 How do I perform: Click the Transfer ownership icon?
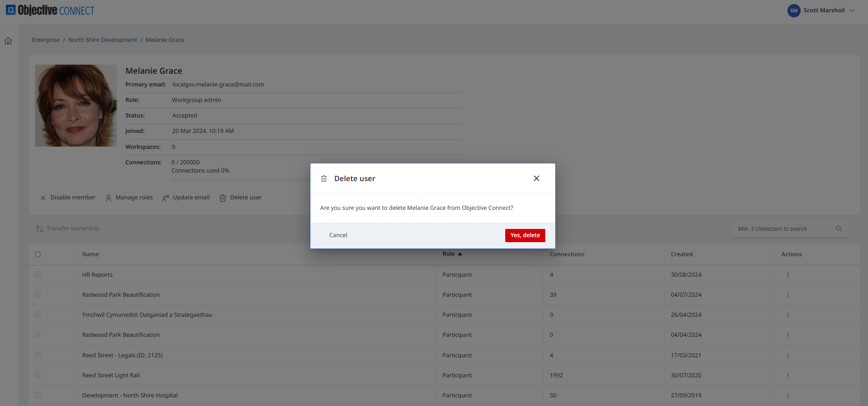[x=40, y=229]
